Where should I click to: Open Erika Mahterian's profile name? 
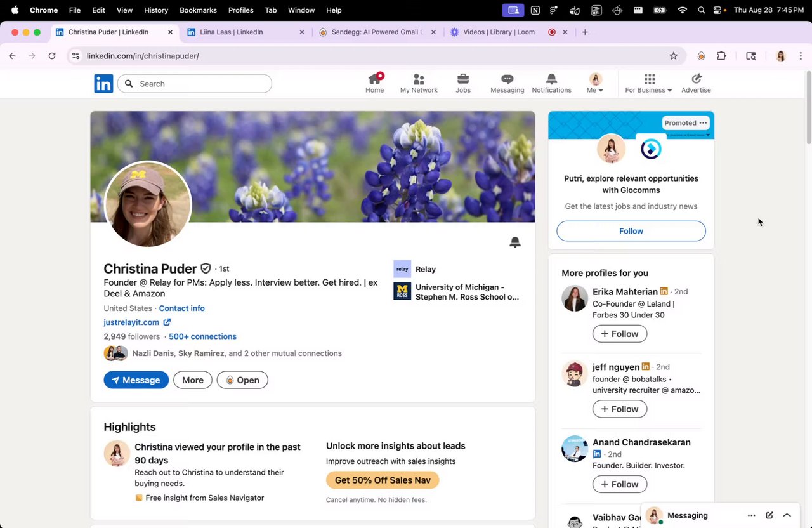(x=625, y=292)
